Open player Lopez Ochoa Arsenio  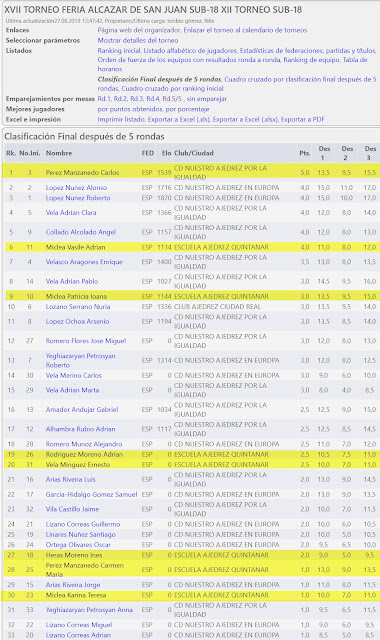tap(78, 322)
